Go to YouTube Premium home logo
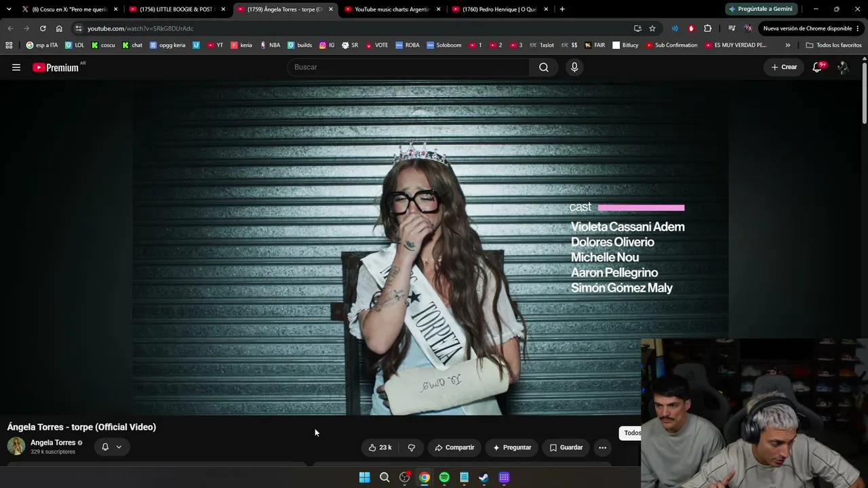 pos(56,67)
